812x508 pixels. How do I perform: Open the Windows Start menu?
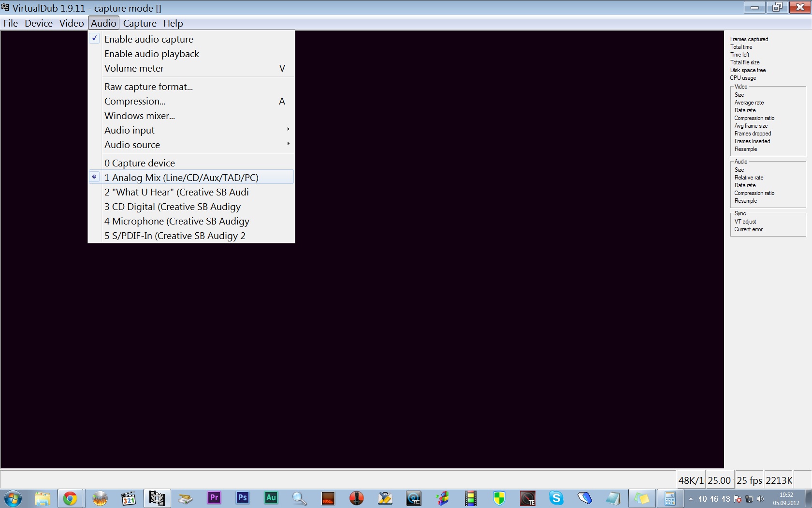(13, 498)
